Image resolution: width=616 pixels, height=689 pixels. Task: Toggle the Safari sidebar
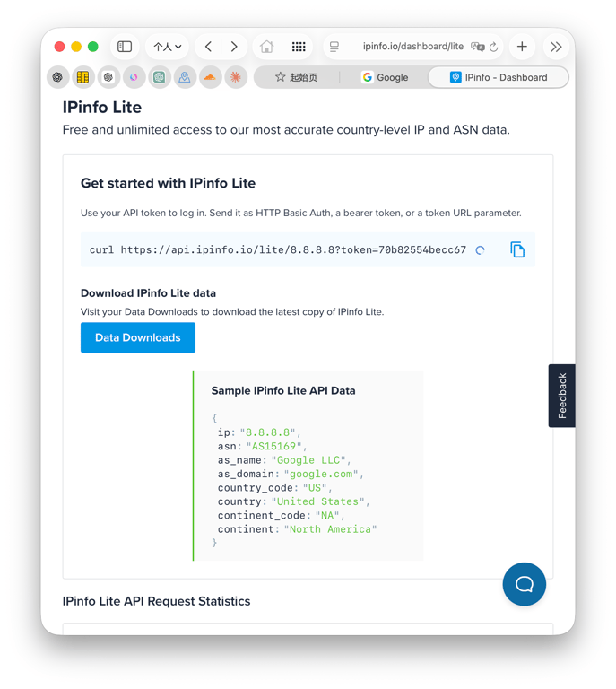pos(125,47)
